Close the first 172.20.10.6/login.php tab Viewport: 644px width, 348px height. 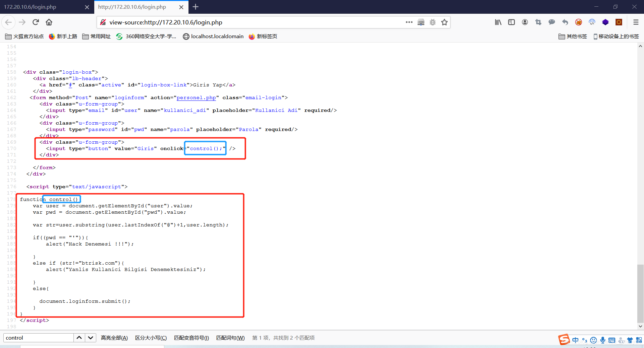tap(87, 7)
